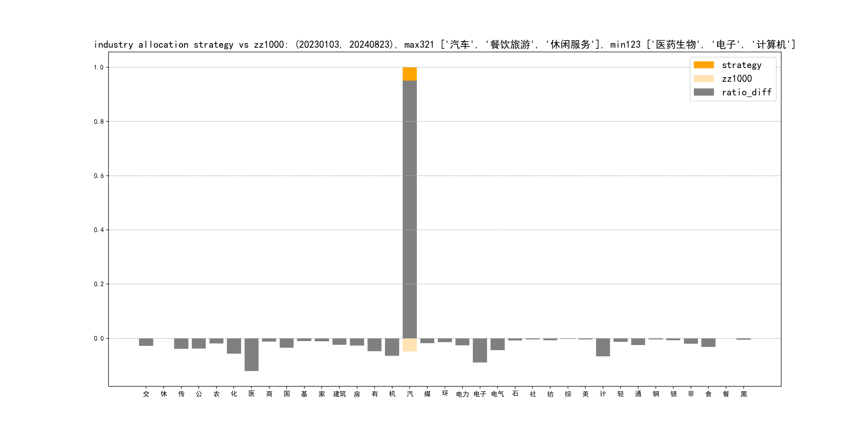Click the x-axis label 电气
Viewport: 868px width, 434px height.
pyautogui.click(x=497, y=394)
